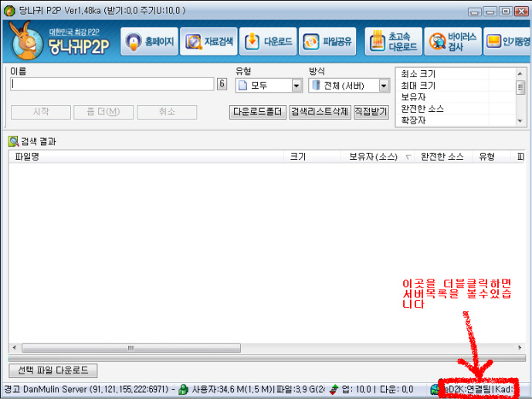The height and width of the screenshot is (399, 532).
Task: Select 최대 크기 filter row
Action: click(x=456, y=86)
